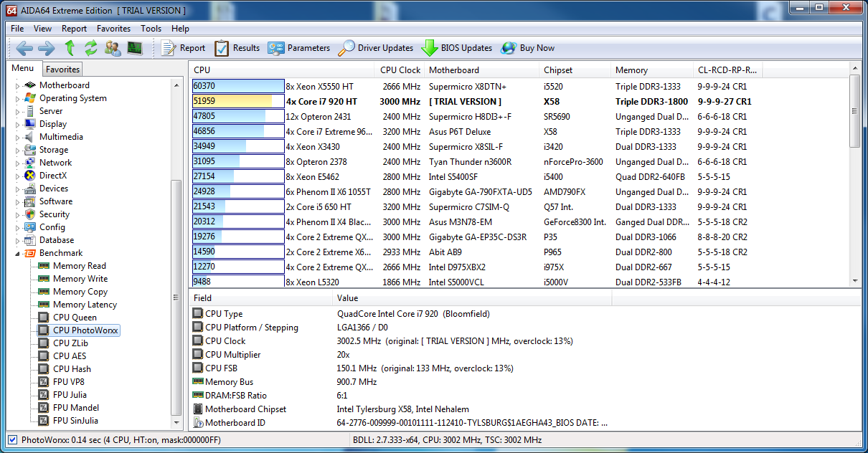Image resolution: width=868 pixels, height=453 pixels.
Task: Click the Buy Now globe icon
Action: pyautogui.click(x=509, y=48)
